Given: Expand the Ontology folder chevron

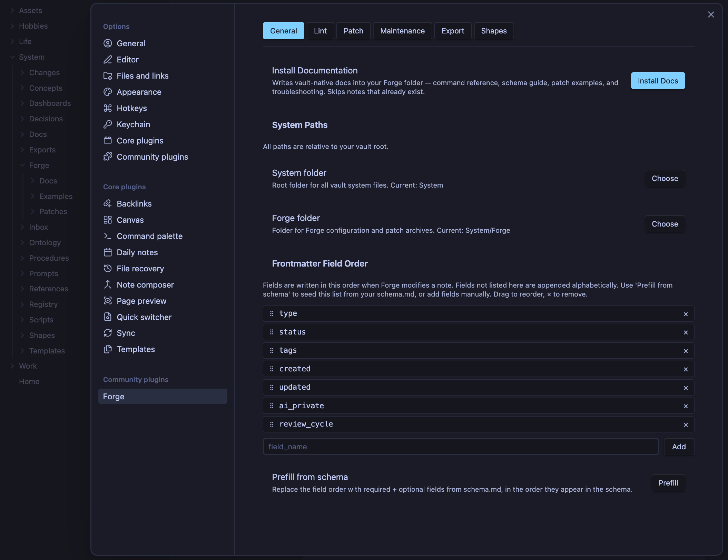Looking at the screenshot, I should (22, 243).
